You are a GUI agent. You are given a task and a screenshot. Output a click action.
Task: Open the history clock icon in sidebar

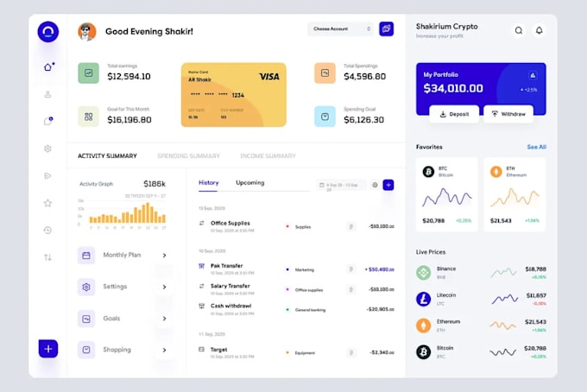click(x=47, y=231)
